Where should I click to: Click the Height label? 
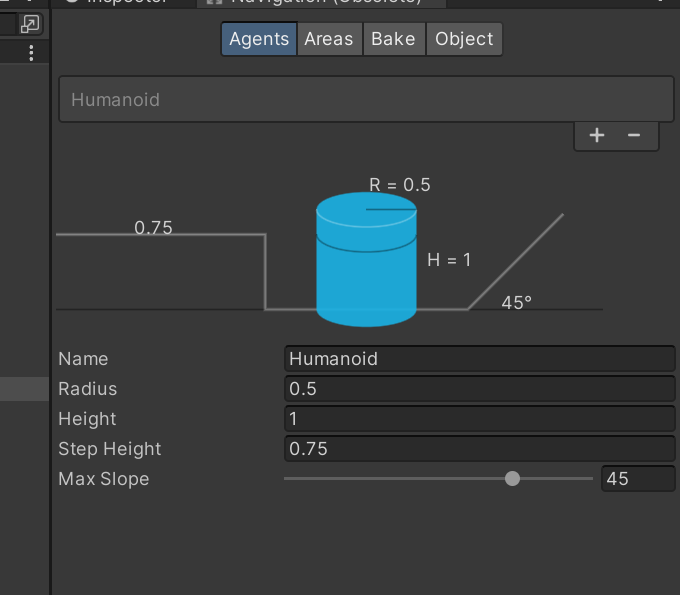(87, 419)
